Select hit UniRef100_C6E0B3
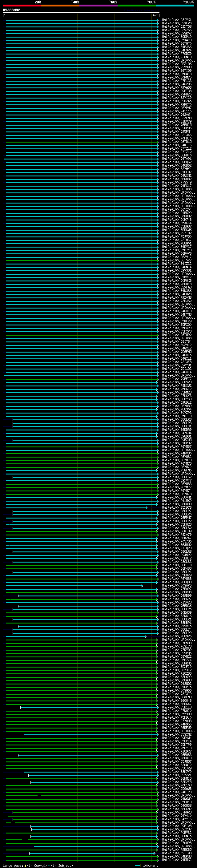The image size is (197, 868). [x=176, y=755]
